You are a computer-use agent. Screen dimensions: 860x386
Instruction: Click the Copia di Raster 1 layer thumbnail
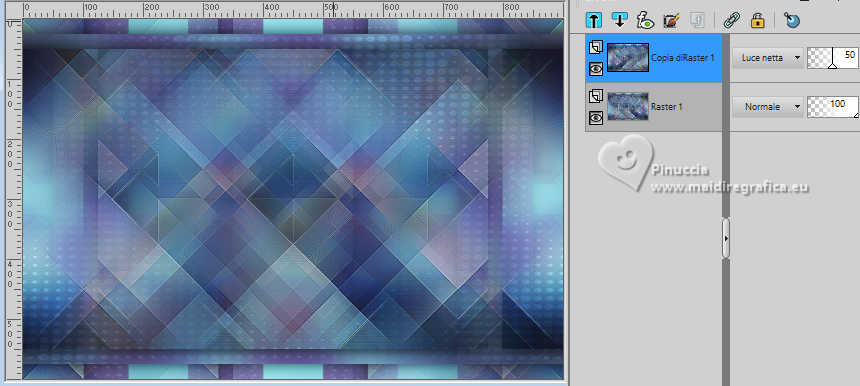click(x=628, y=58)
